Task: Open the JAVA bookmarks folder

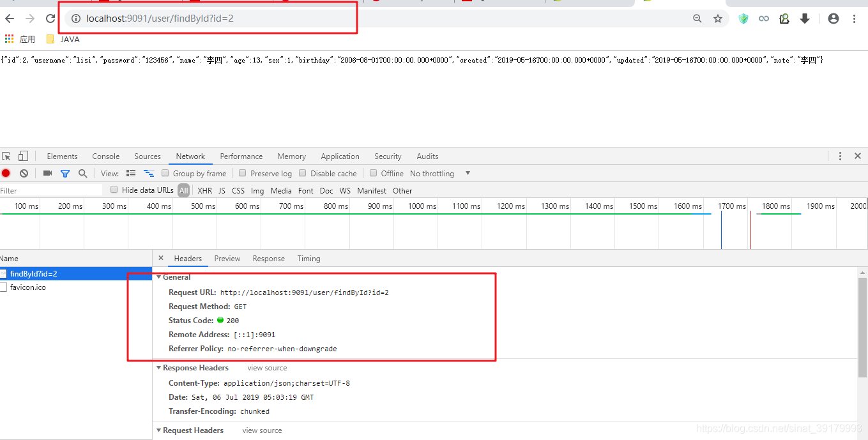Action: pos(63,39)
